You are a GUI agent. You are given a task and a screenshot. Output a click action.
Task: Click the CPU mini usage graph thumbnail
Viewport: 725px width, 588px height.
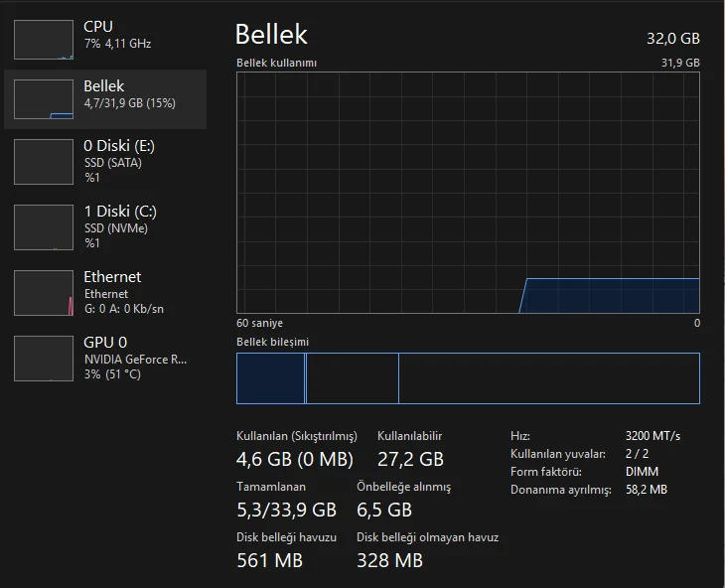[44, 38]
